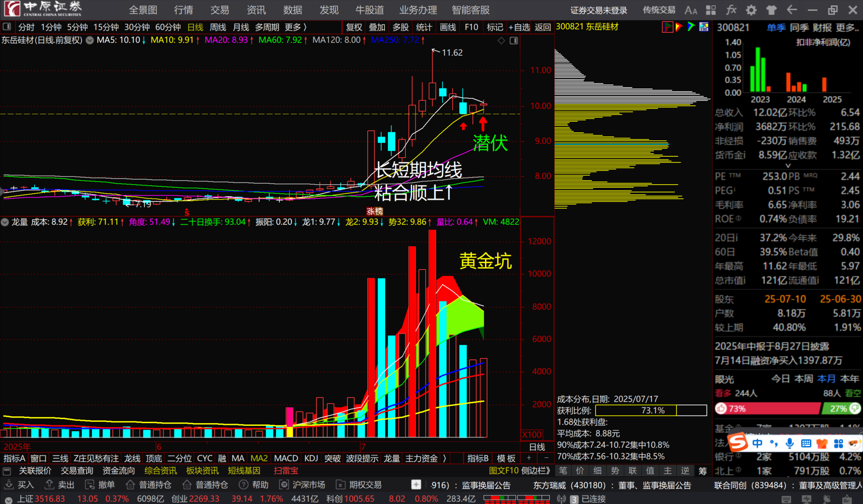Click the 扫雷宝 red link

pyautogui.click(x=286, y=471)
